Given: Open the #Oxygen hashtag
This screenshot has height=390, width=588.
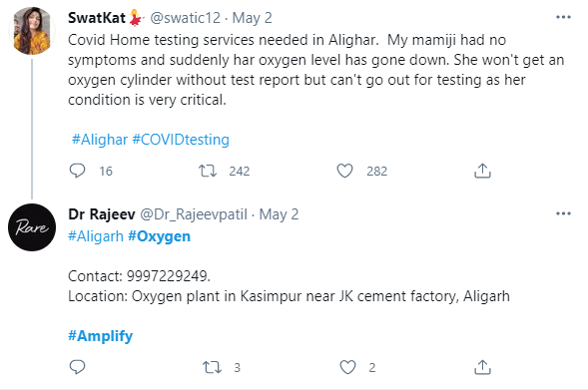Looking at the screenshot, I should [160, 236].
